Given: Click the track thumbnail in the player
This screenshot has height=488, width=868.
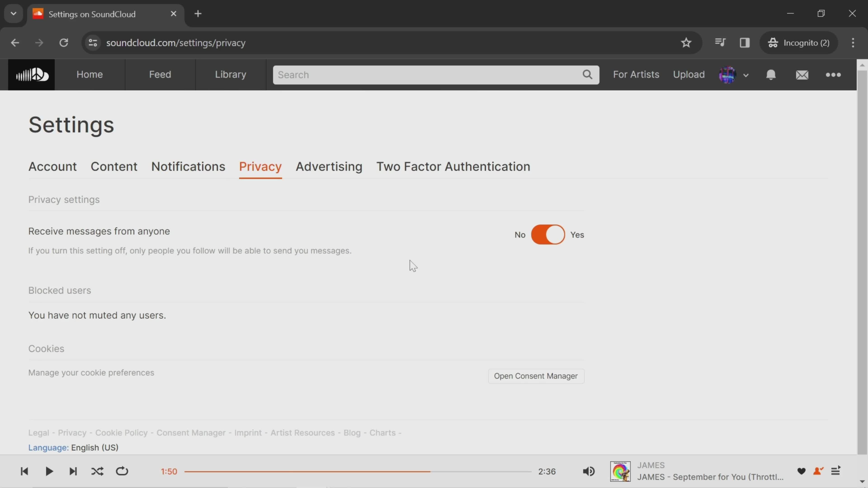Looking at the screenshot, I should point(620,471).
